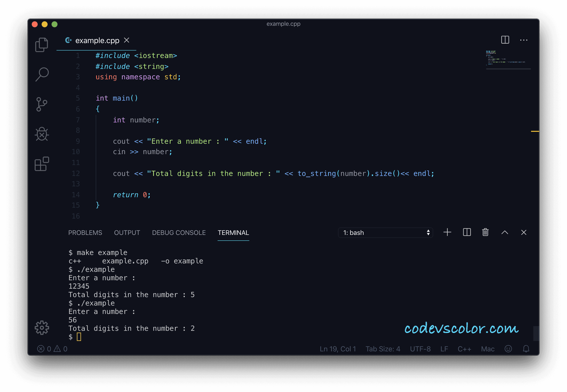Open the Extensions blocks icon
Image resolution: width=567 pixels, height=392 pixels.
point(42,164)
